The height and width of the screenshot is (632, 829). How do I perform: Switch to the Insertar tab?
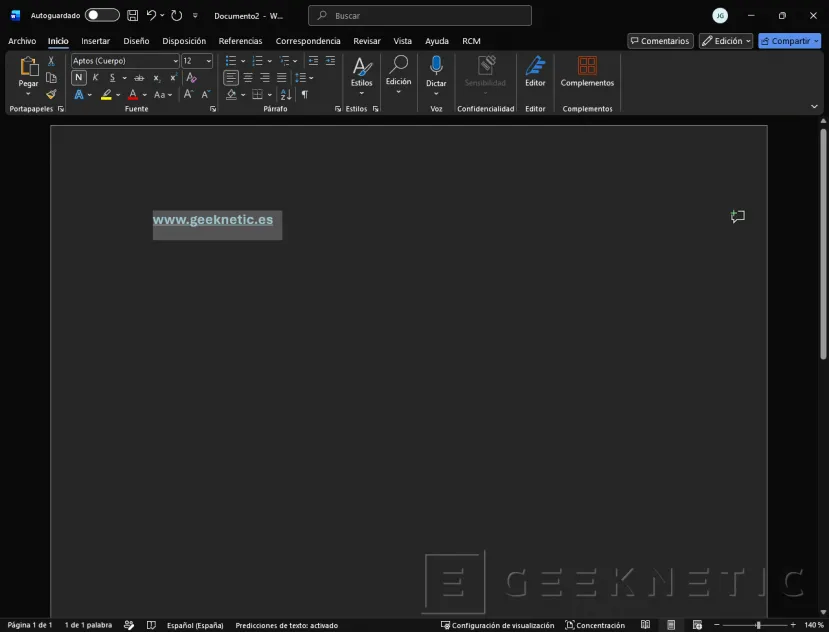95,41
